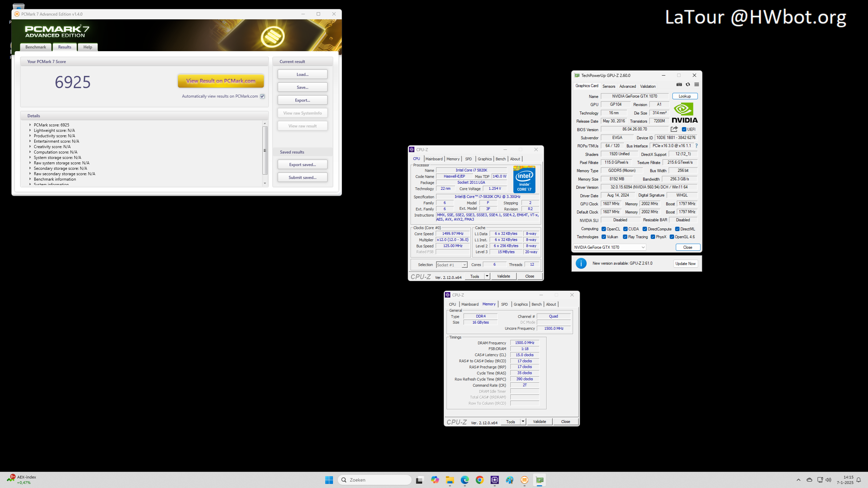Click the Details list scroll down arrow
The height and width of the screenshot is (488, 868).
click(265, 183)
